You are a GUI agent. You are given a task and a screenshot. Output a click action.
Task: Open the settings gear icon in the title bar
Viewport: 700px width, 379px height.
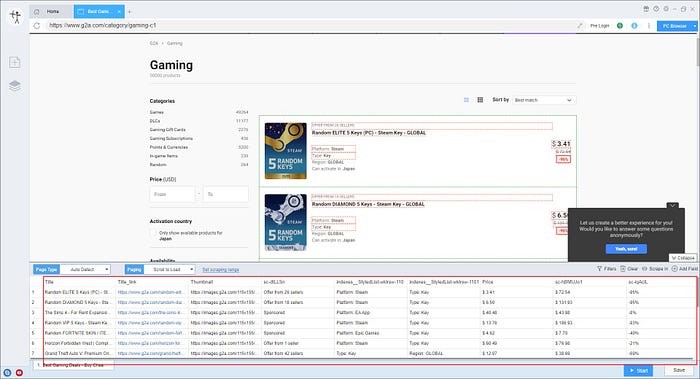[666, 9]
